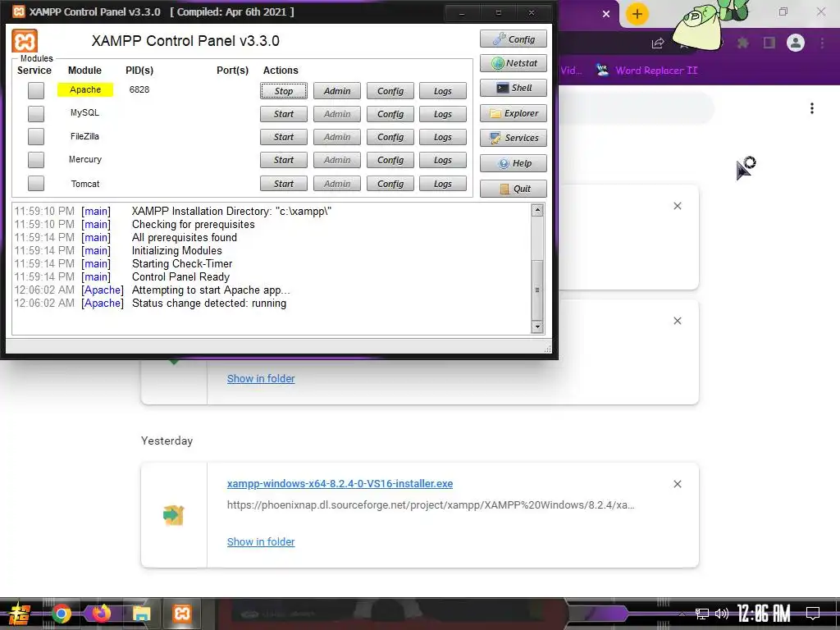Open Chrome profile avatar

point(796,43)
